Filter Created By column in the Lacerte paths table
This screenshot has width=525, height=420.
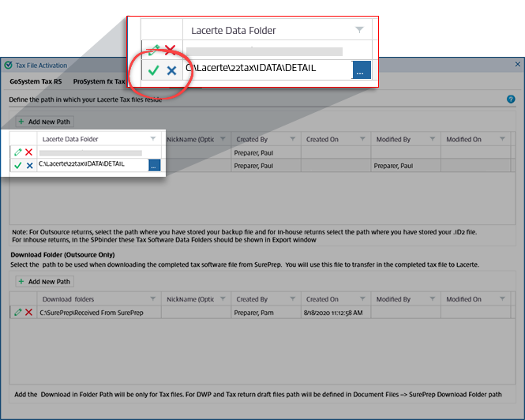(x=293, y=139)
